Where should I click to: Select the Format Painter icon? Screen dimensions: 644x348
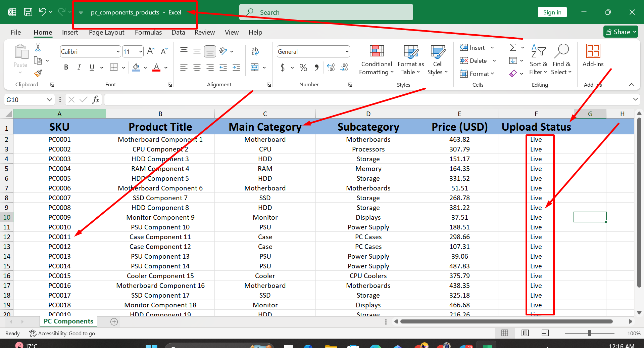click(38, 73)
